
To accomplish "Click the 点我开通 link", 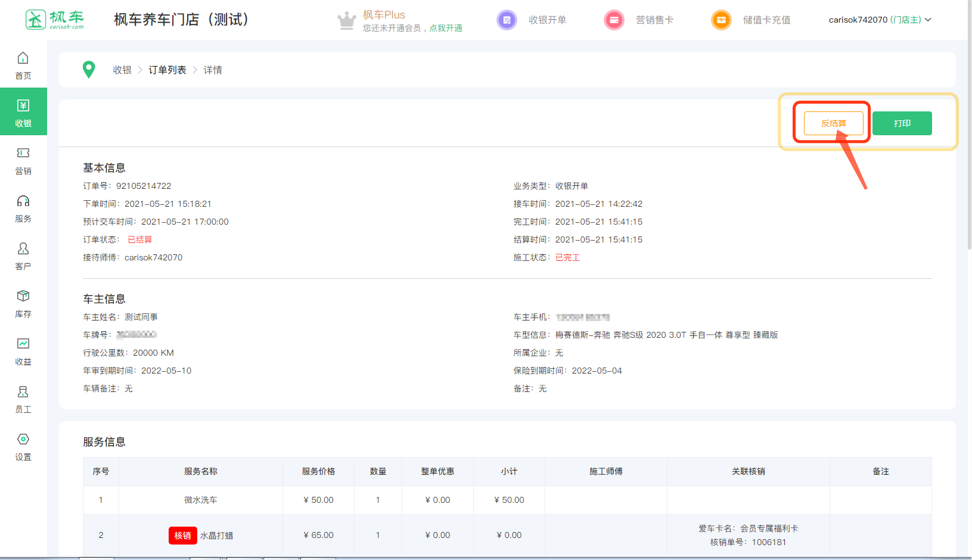I will [446, 28].
